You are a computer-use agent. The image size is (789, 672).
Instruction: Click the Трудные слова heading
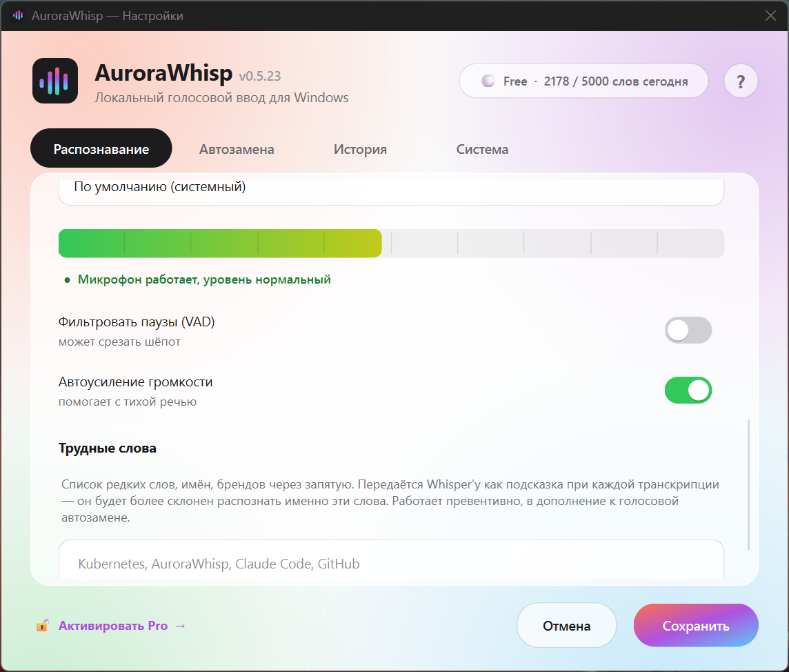point(107,448)
